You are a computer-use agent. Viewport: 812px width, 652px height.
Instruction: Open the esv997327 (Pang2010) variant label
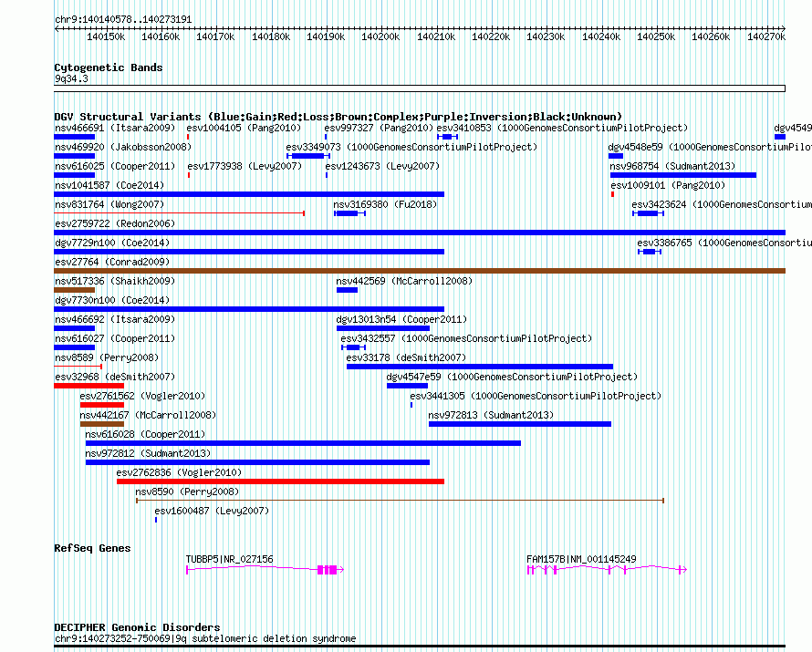379,128
